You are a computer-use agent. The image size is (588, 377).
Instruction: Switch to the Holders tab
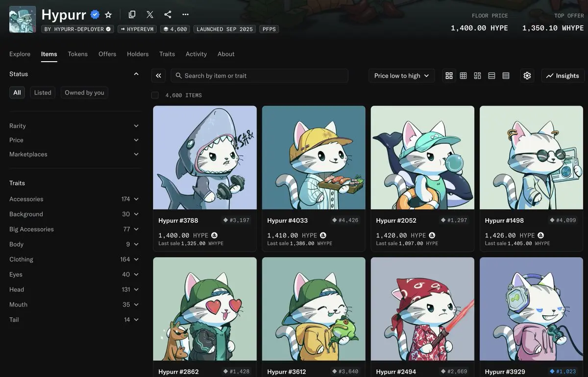[x=138, y=54]
